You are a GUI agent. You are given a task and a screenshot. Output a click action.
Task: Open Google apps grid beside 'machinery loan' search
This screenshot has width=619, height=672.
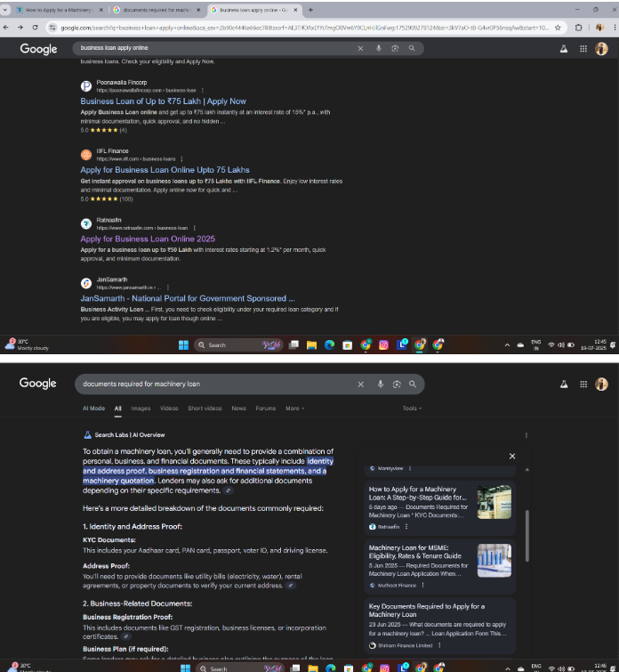point(583,385)
